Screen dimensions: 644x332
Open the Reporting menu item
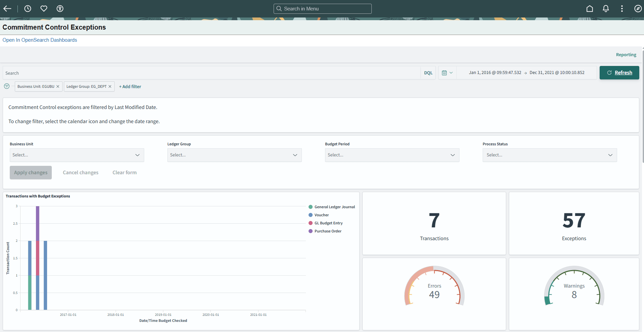(x=626, y=55)
